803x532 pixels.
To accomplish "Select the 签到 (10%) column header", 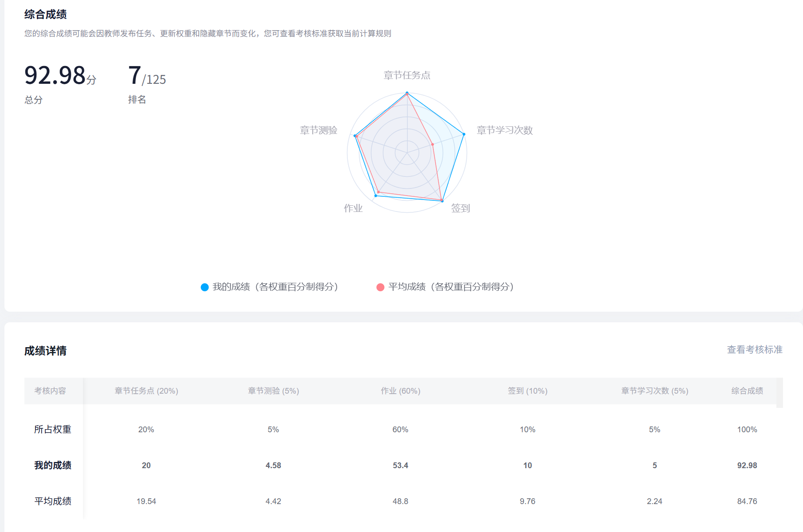I will [x=527, y=391].
